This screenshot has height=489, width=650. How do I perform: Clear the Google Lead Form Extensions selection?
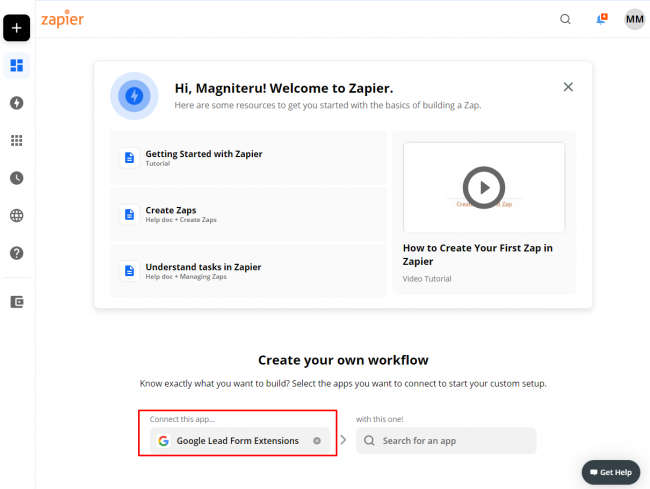(317, 441)
